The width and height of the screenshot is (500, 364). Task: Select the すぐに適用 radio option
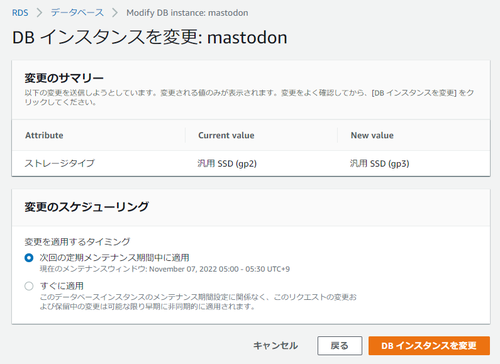pyautogui.click(x=29, y=286)
